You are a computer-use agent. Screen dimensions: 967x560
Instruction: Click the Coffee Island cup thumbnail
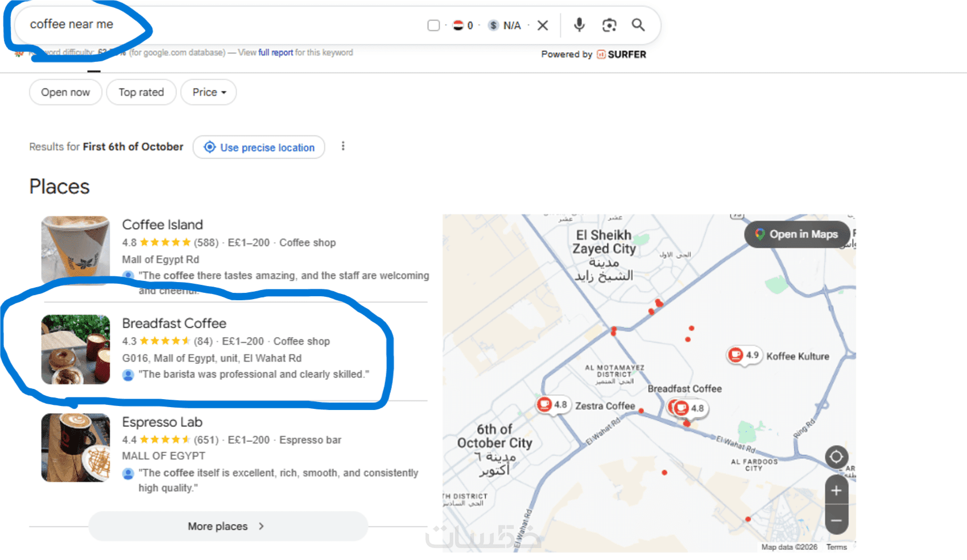click(x=76, y=250)
